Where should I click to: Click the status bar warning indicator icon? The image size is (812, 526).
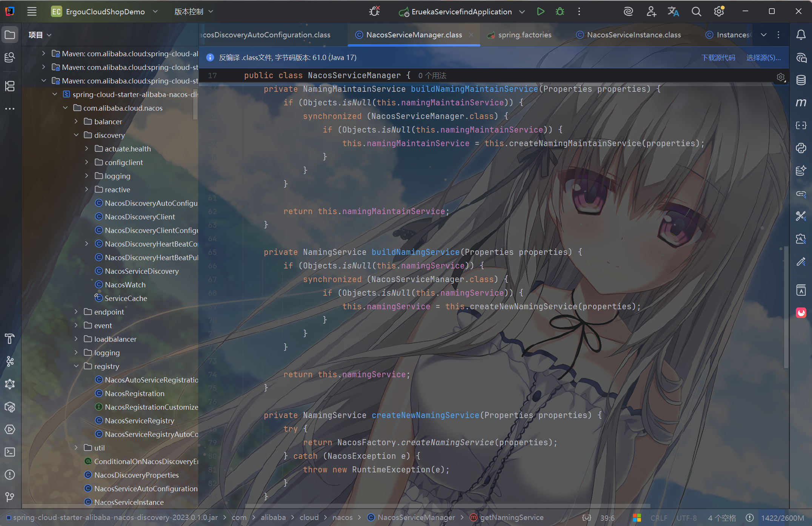coord(750,518)
